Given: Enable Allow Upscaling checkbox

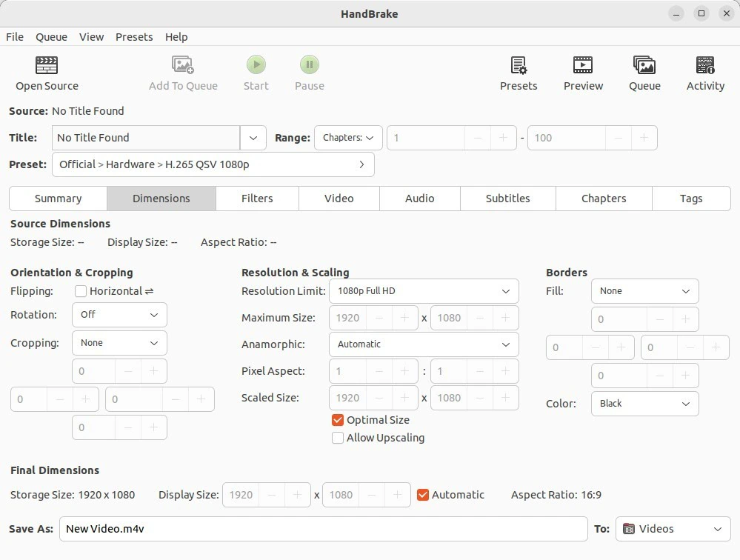Looking at the screenshot, I should click(338, 438).
